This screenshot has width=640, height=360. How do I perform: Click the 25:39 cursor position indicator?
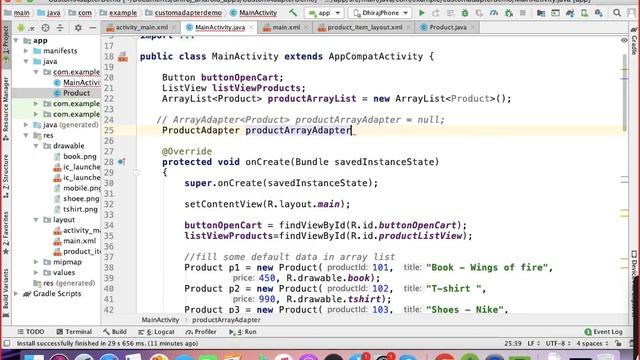click(513, 344)
